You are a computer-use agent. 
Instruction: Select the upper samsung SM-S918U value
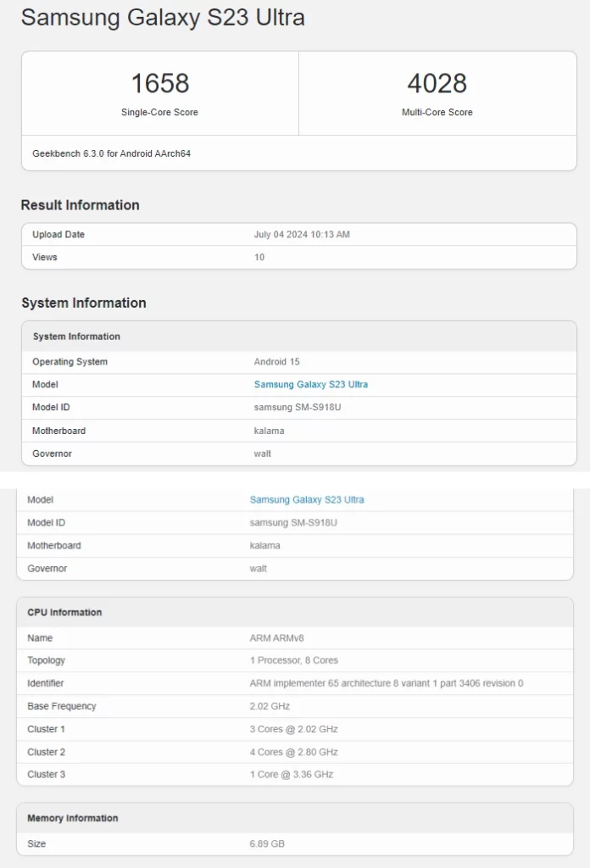[298, 407]
